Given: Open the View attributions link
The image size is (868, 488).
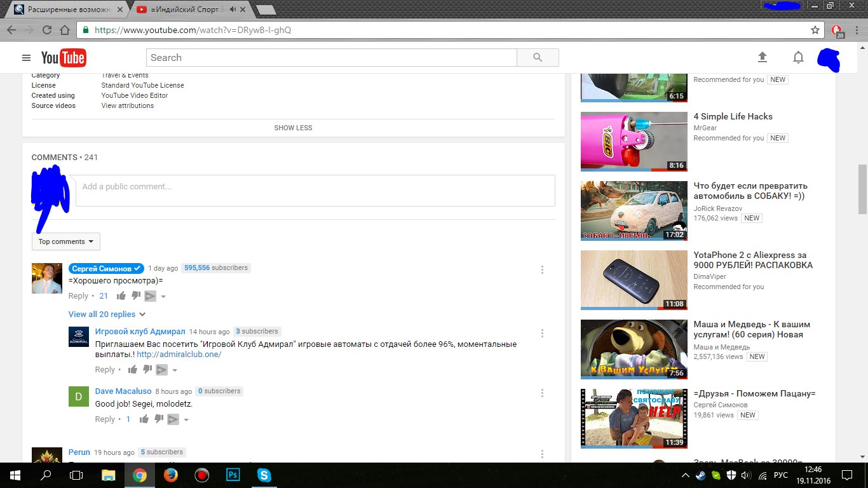Looking at the screenshot, I should [x=128, y=105].
